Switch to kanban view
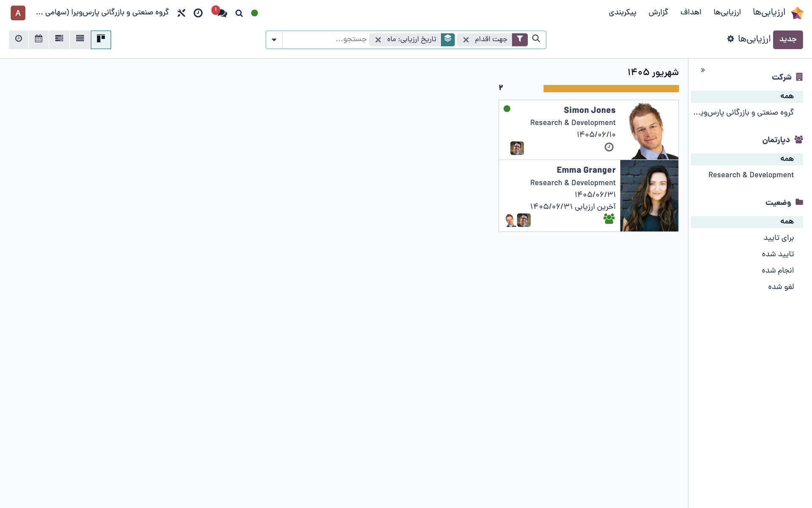 click(101, 39)
